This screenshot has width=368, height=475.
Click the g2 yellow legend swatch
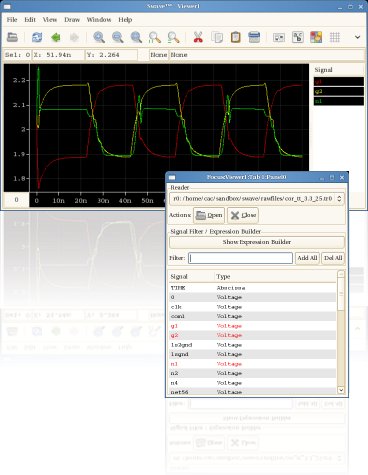(338, 91)
